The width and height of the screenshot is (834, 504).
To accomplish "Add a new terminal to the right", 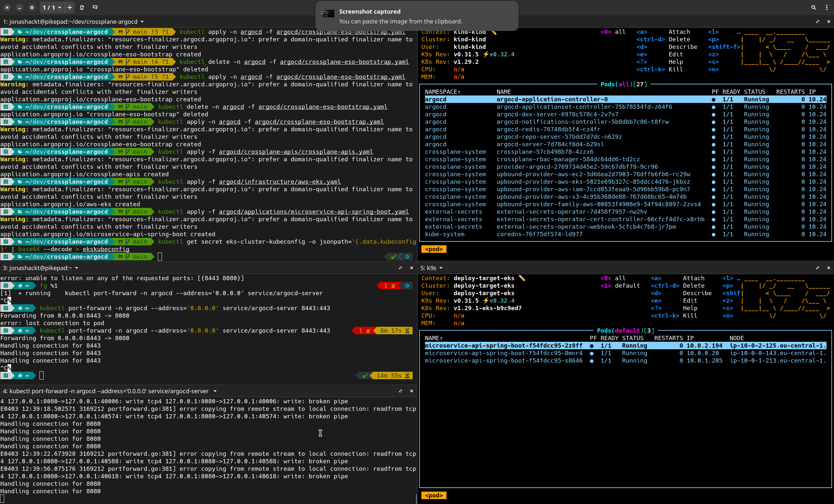I will (82, 7).
